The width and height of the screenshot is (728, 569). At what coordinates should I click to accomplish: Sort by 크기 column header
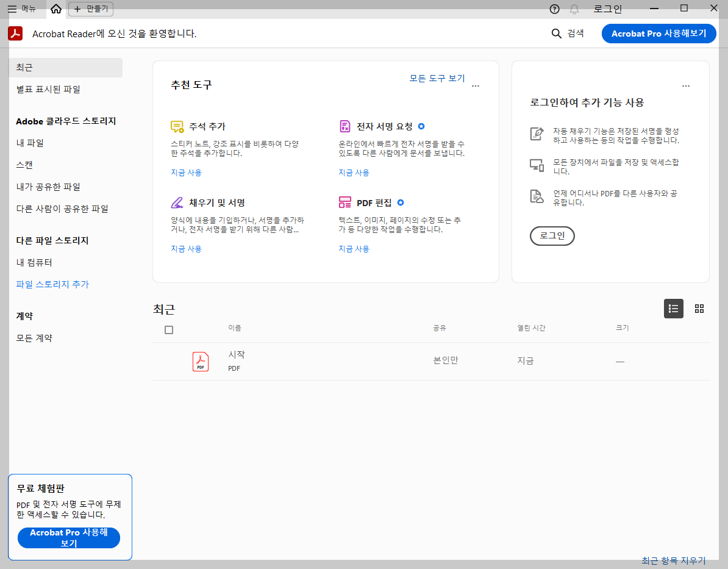(x=622, y=328)
